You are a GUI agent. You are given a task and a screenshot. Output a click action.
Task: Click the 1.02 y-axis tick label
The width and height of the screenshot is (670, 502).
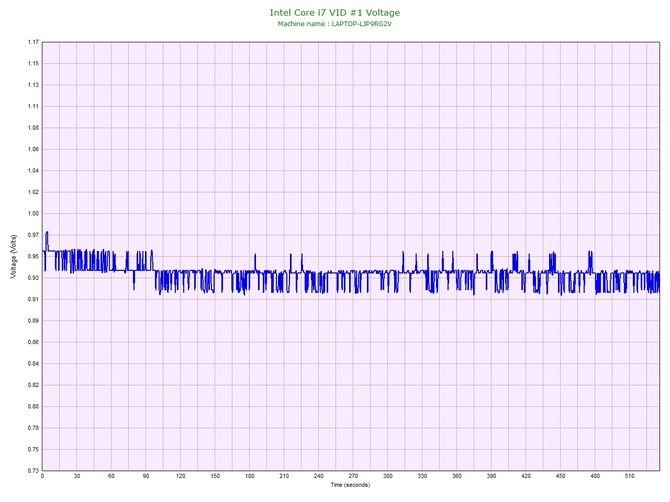click(x=33, y=192)
